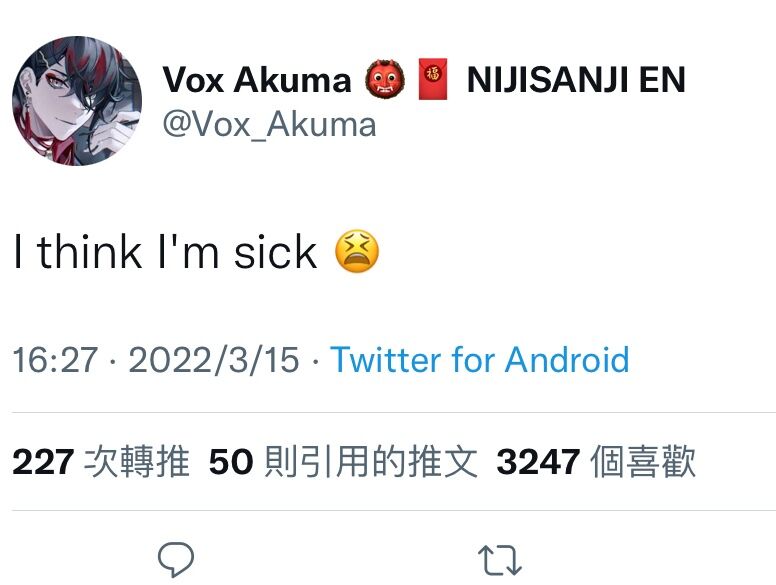Image resolution: width=776 pixels, height=585 pixels.
Task: Click the '個喜歡' likes label
Action: coord(643,462)
